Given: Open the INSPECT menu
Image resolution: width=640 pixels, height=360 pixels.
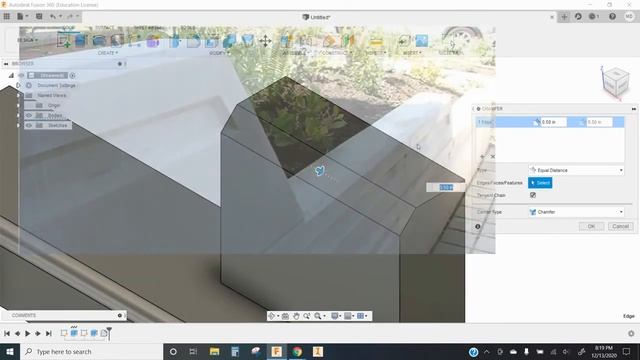Looking at the screenshot, I should pyautogui.click(x=376, y=53).
